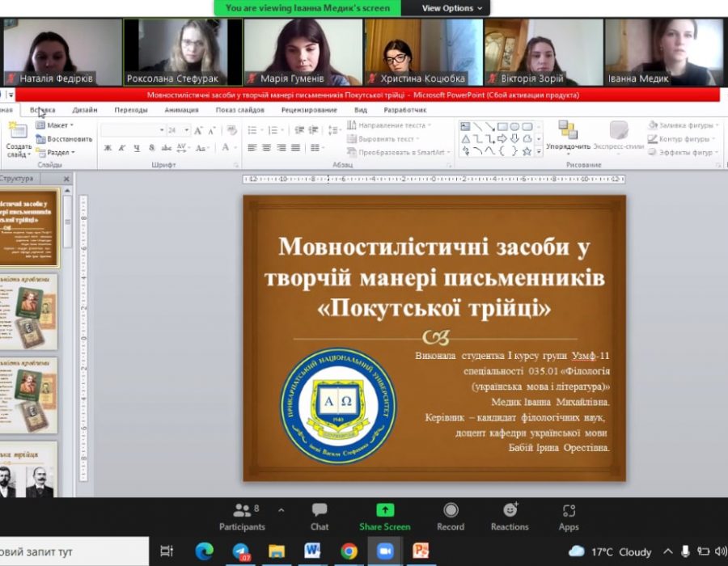Open the Макет layout dropdown
The image size is (728, 566).
55,125
